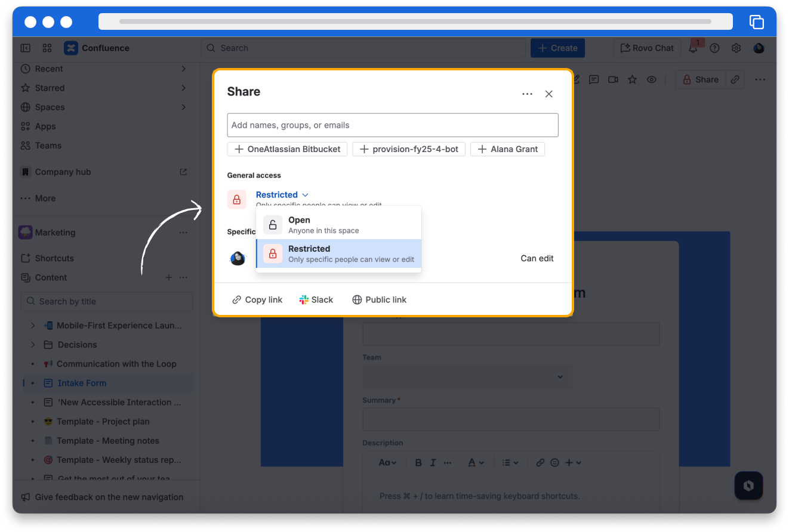Click the Public link globe icon
This screenshot has width=789, height=532.
(x=357, y=300)
